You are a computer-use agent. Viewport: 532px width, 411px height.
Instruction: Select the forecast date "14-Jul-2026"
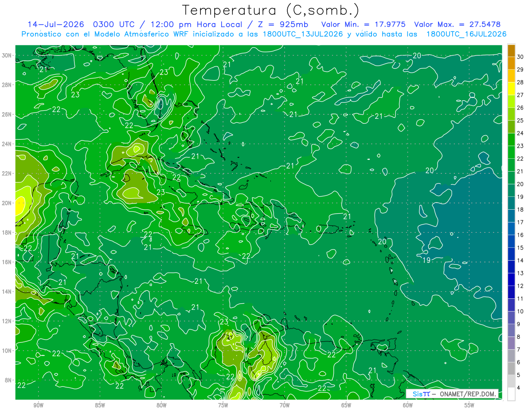pos(56,24)
